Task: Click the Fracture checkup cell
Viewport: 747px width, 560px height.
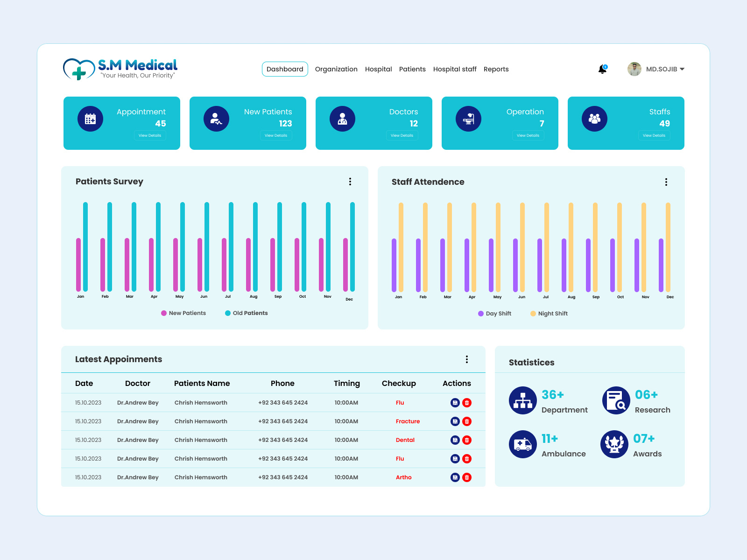Action: (408, 421)
